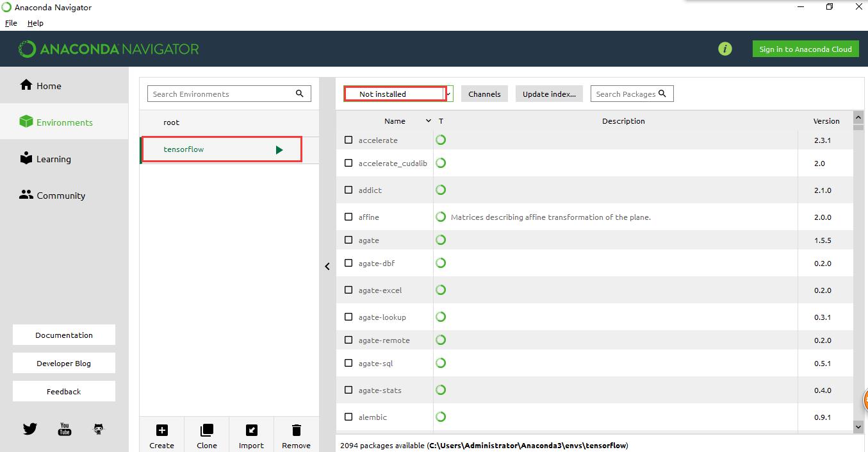Click the type icon in the agate-remote row
Viewport: 868px width, 452px height.
[x=441, y=340]
